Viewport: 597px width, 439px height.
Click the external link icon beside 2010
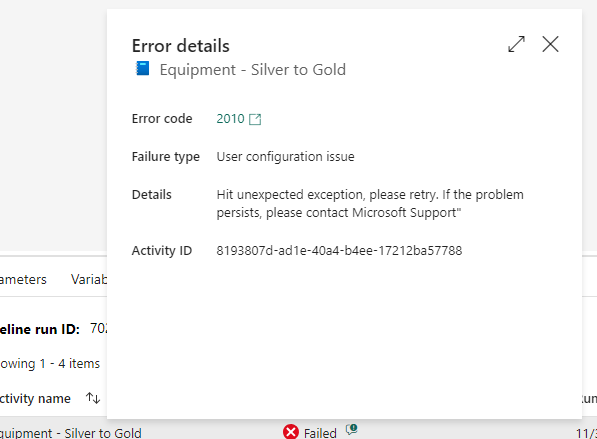(x=255, y=119)
